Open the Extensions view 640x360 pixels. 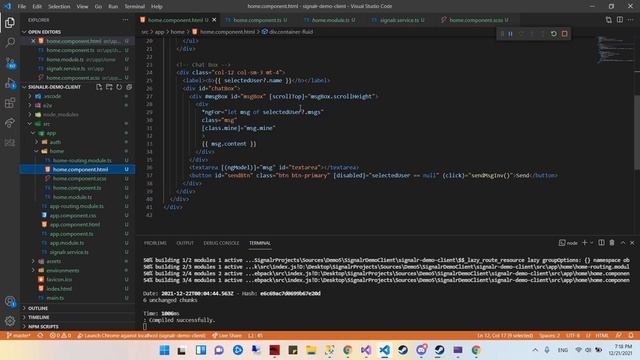[10, 103]
